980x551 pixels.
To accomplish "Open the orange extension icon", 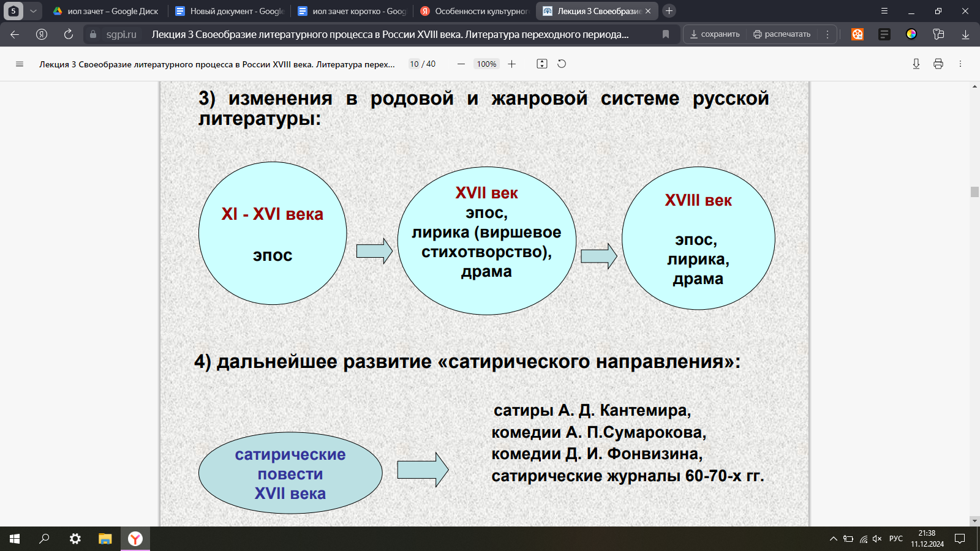I will pos(858,34).
